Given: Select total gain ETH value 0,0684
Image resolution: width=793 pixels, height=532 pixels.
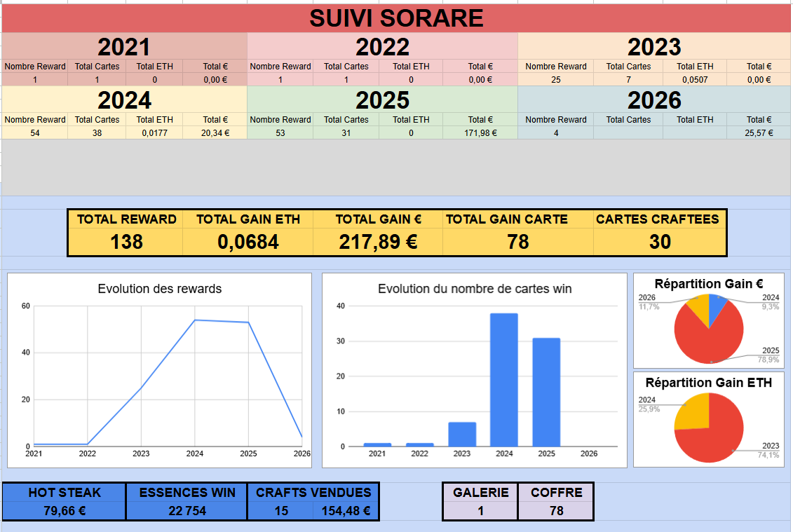Looking at the screenshot, I should [248, 242].
